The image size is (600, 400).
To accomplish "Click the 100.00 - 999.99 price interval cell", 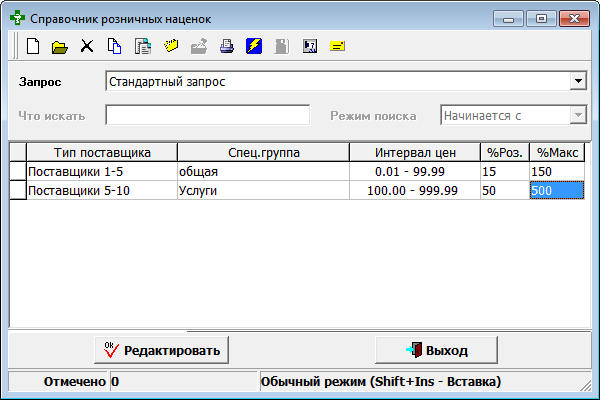I will [415, 190].
